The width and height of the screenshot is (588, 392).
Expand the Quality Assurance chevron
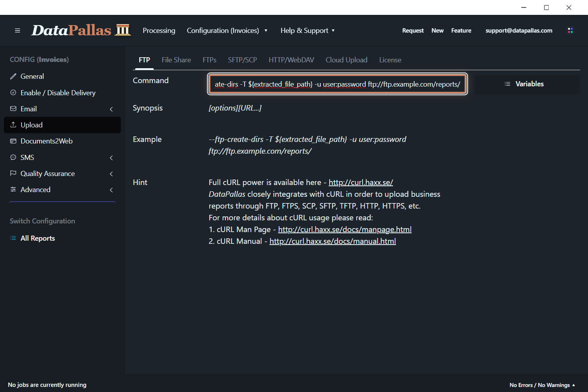tap(111, 174)
